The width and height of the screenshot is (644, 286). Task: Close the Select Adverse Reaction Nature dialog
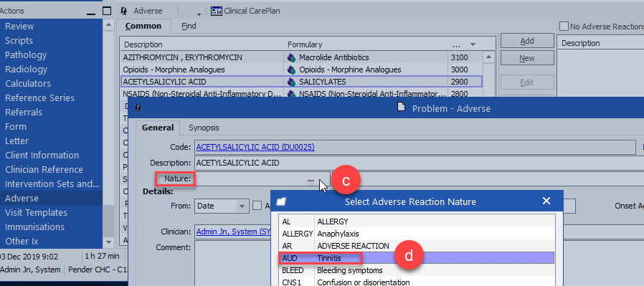546,201
